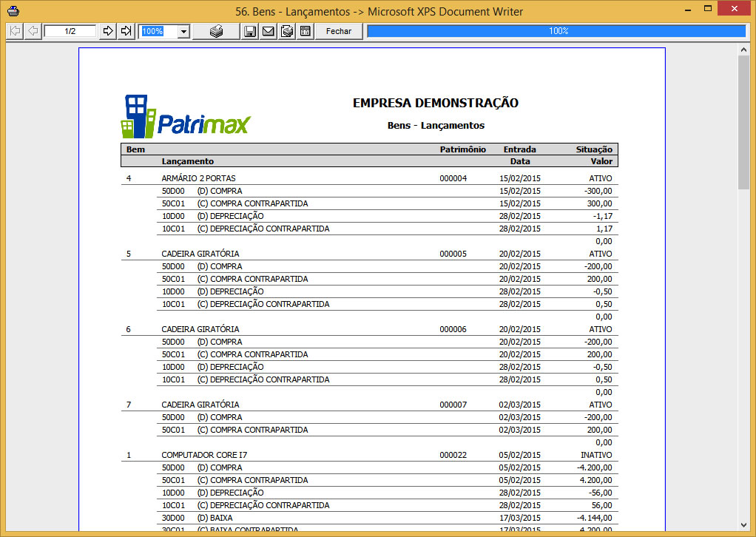Click the value -1,17
Viewport: 756px width, 537px height.
coord(603,216)
